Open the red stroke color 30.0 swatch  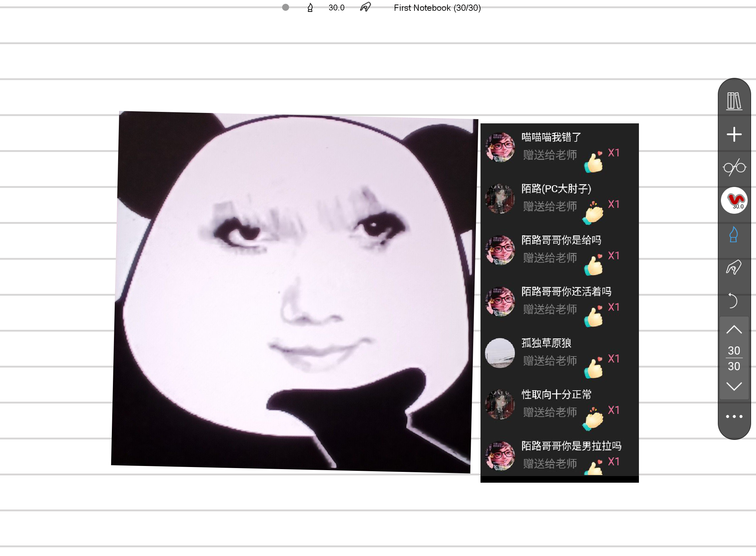pyautogui.click(x=734, y=201)
